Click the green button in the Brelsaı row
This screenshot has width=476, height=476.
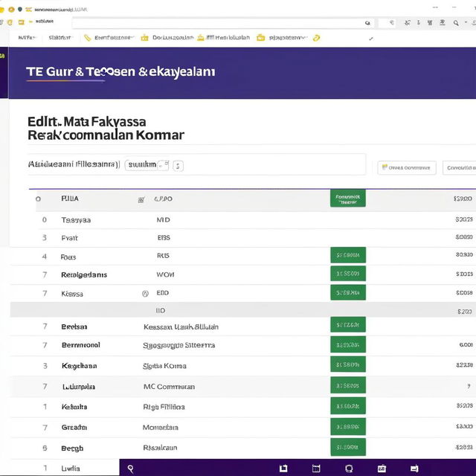click(348, 325)
